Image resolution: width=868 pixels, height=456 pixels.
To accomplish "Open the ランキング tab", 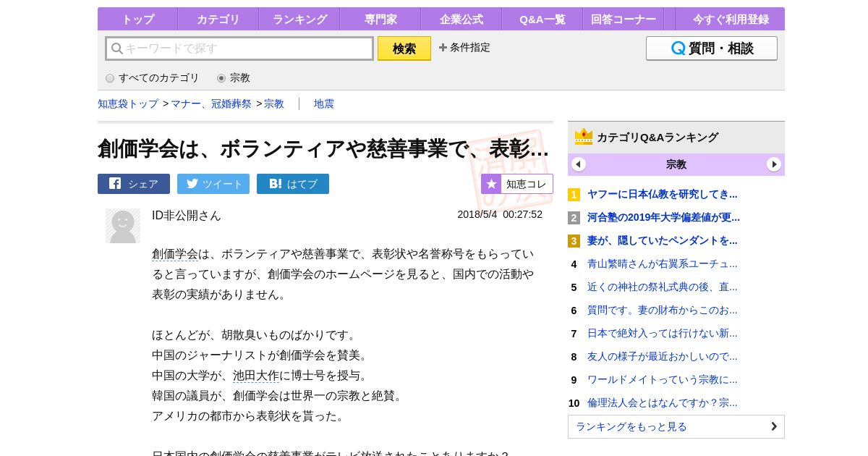I will 299,20.
